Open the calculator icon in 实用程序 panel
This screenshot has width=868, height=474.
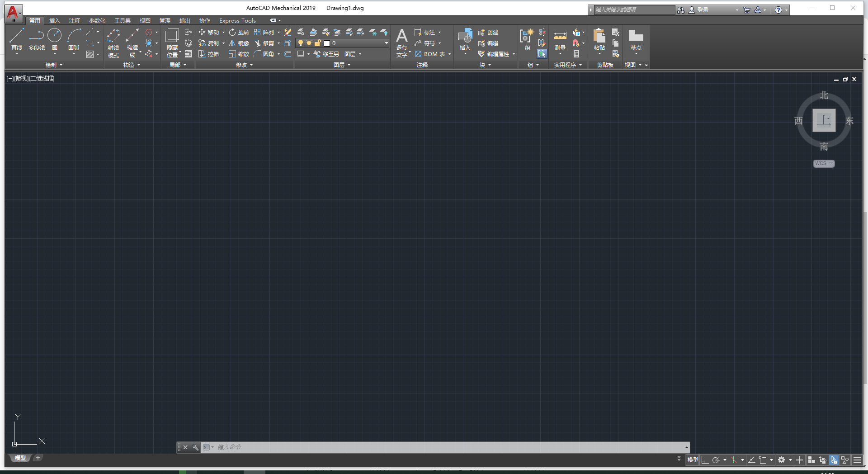576,54
